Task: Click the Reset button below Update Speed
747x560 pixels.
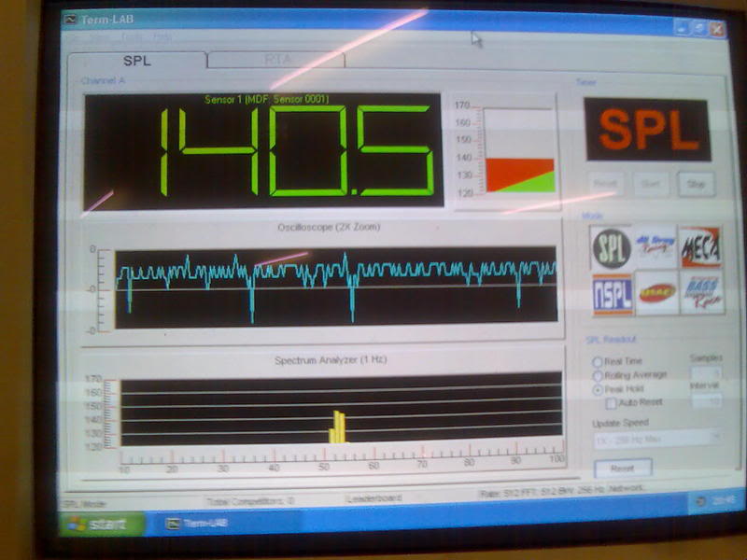Action: [x=623, y=468]
